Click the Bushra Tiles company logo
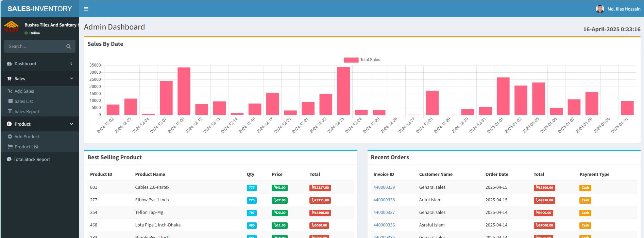 click(x=12, y=27)
